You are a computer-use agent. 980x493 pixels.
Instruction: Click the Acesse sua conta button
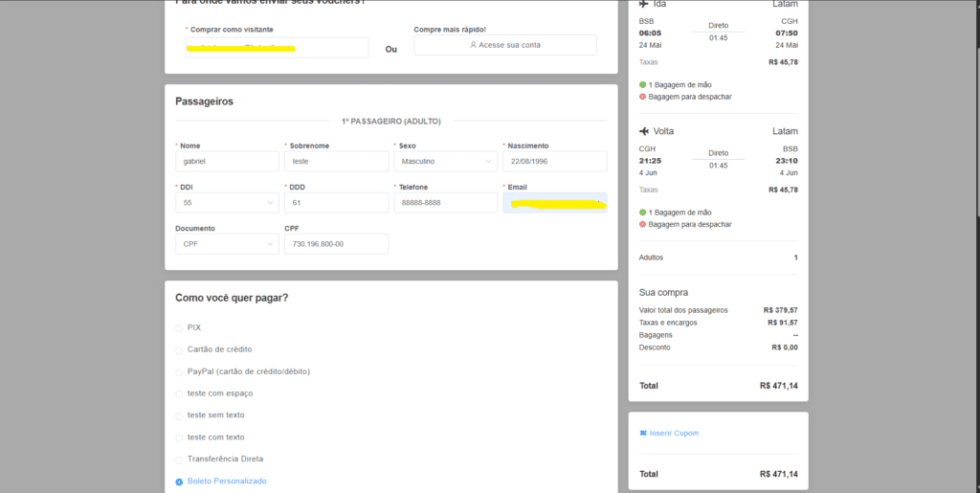pos(504,45)
